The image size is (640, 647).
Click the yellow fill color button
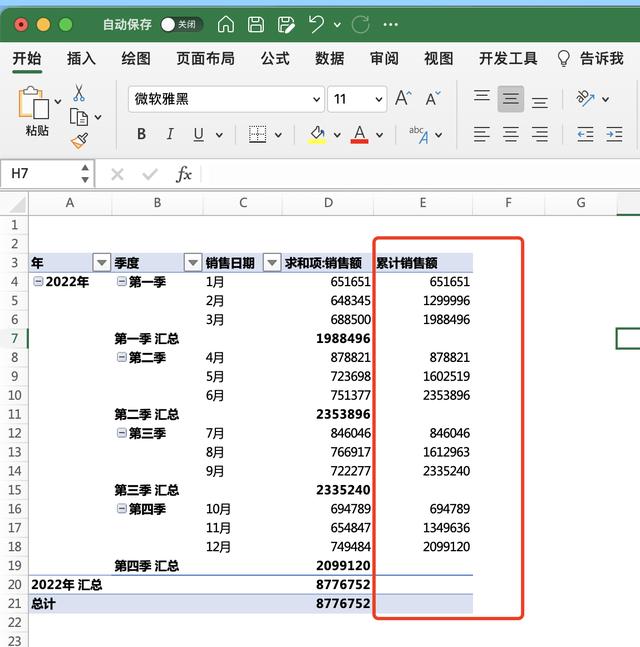click(317, 134)
